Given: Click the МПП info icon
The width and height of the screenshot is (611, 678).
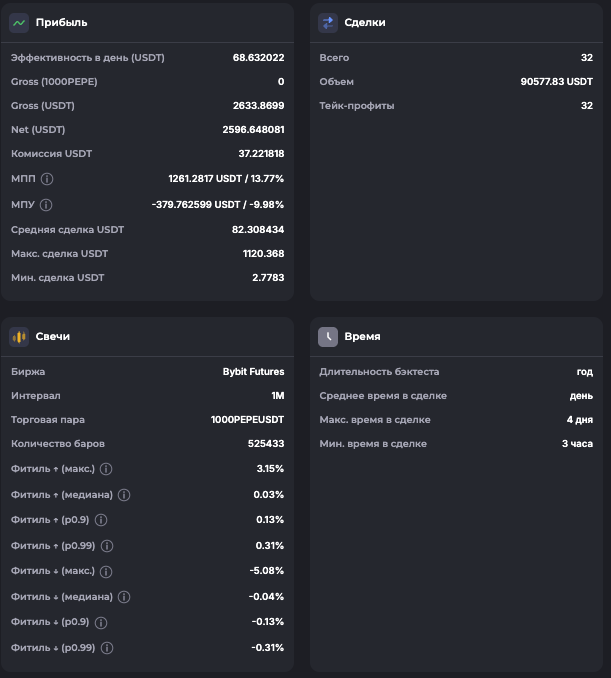Looking at the screenshot, I should click(47, 179).
